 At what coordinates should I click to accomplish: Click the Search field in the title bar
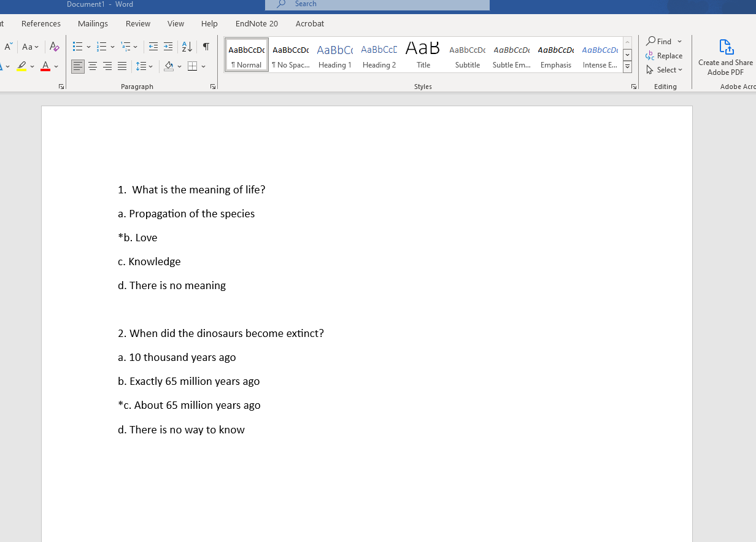377,4
